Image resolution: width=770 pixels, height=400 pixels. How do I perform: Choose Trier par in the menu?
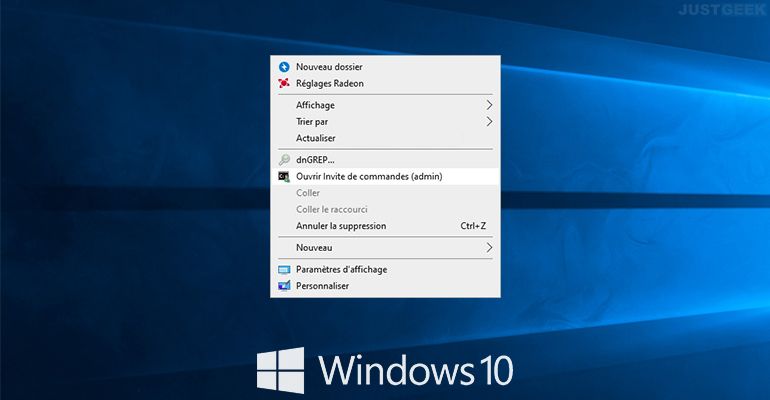point(385,122)
